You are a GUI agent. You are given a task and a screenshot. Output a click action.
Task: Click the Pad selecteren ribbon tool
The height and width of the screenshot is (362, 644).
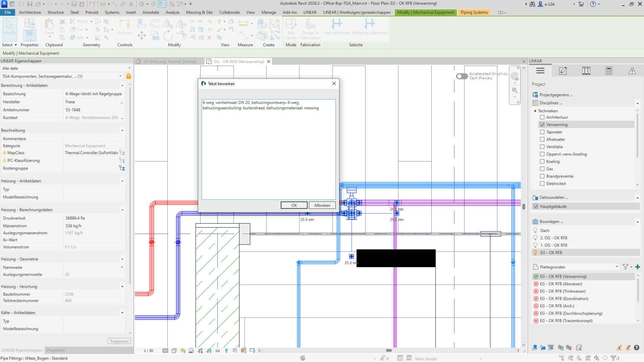(336, 27)
